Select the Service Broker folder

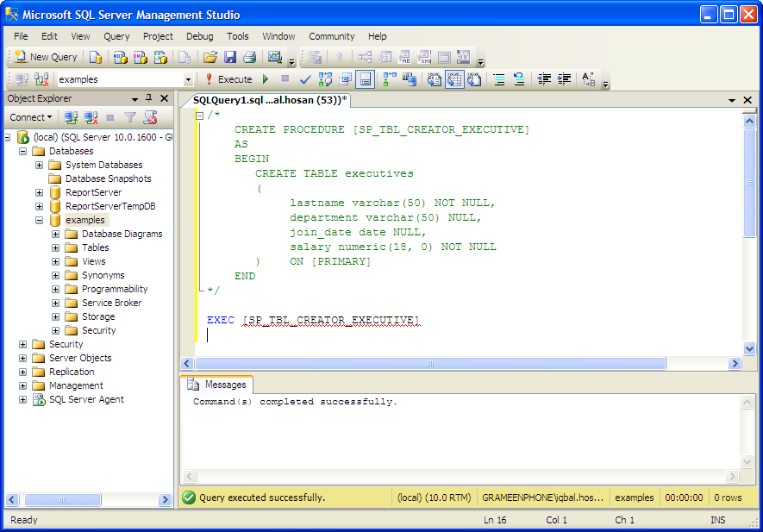tap(111, 303)
